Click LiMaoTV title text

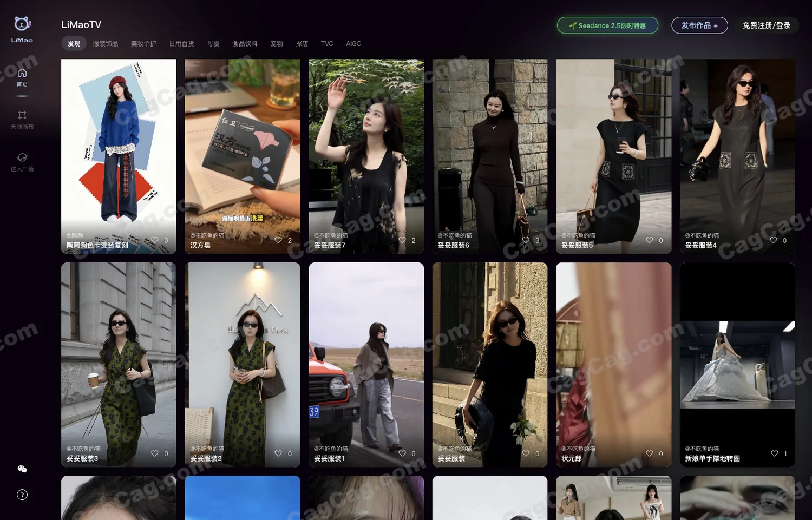(81, 25)
